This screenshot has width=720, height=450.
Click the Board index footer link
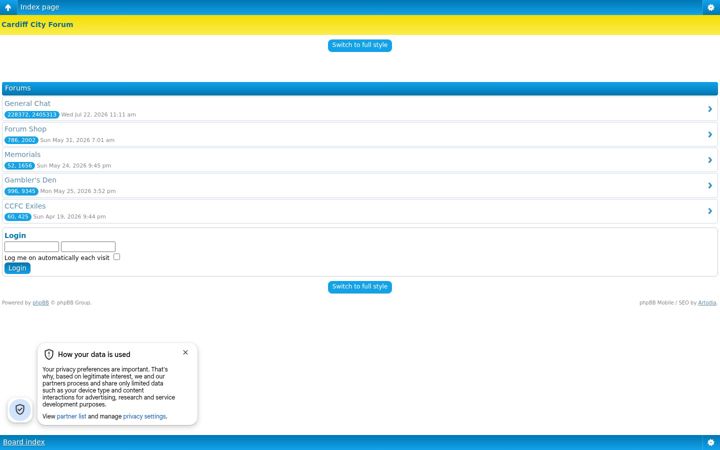[x=24, y=442]
